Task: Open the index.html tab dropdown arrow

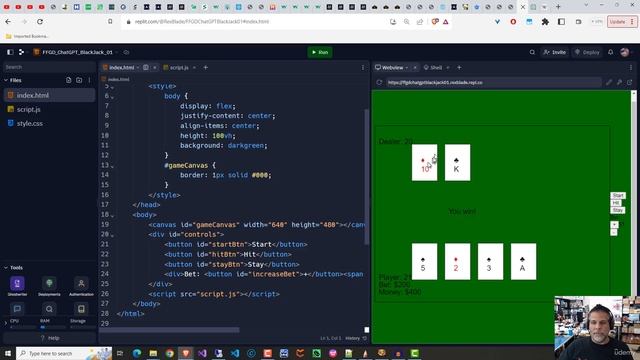Action: [x=138, y=67]
